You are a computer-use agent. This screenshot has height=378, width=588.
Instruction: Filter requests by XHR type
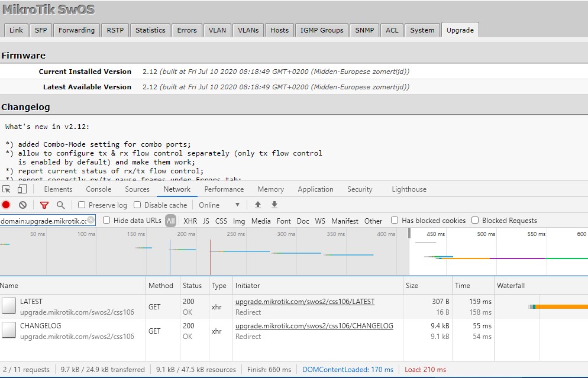[x=190, y=221]
